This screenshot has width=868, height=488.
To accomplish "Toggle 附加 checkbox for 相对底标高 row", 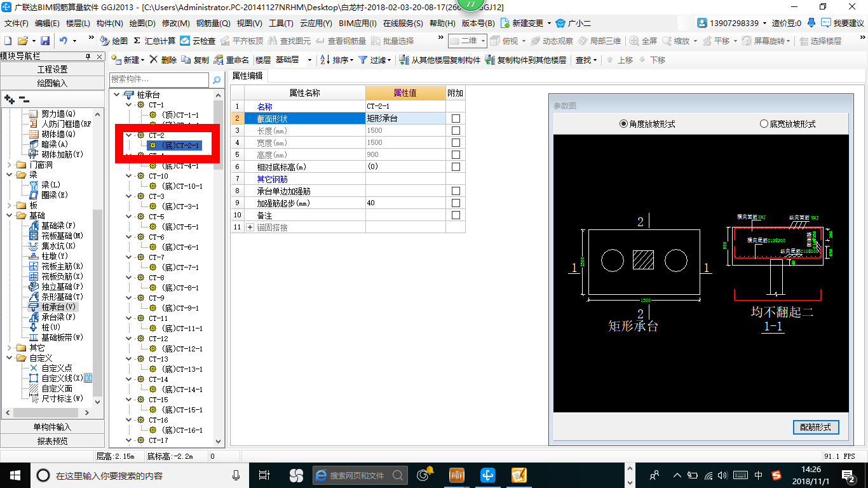I will pos(456,166).
